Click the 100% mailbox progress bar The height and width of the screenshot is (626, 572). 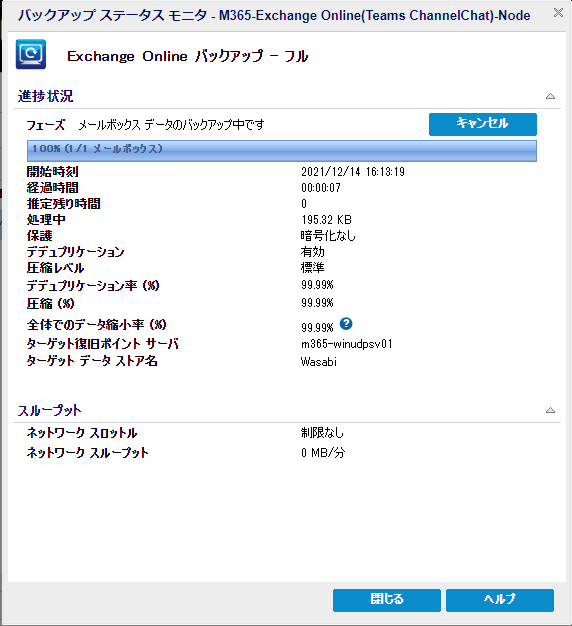point(282,151)
